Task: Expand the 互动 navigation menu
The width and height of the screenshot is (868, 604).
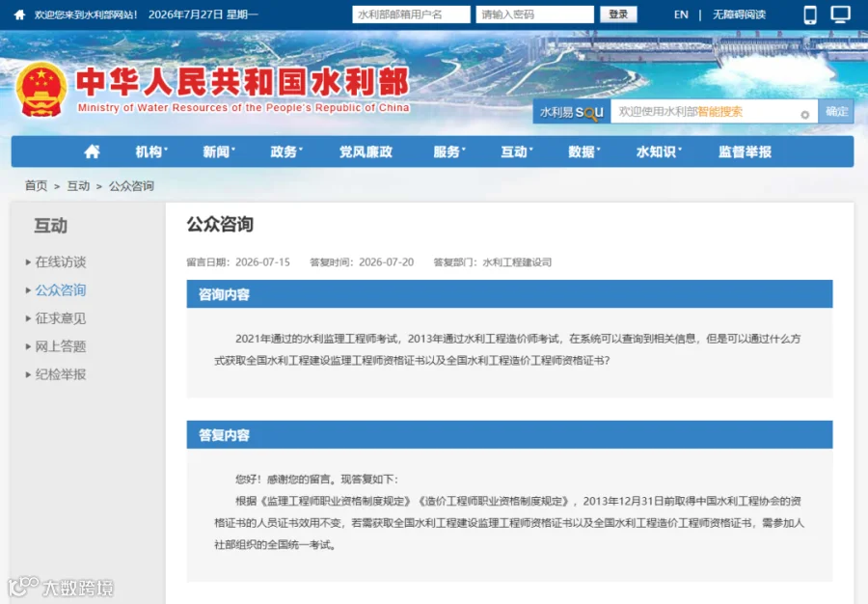Action: tap(517, 151)
